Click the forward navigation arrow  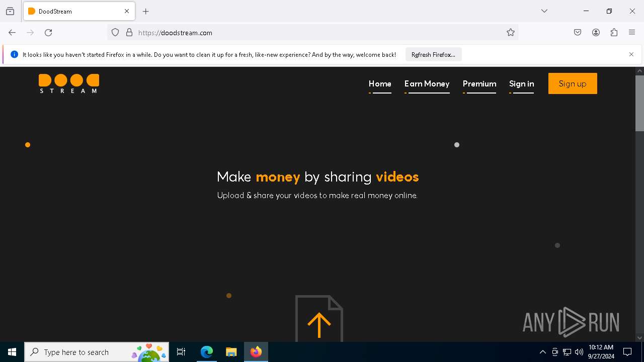pos(30,33)
